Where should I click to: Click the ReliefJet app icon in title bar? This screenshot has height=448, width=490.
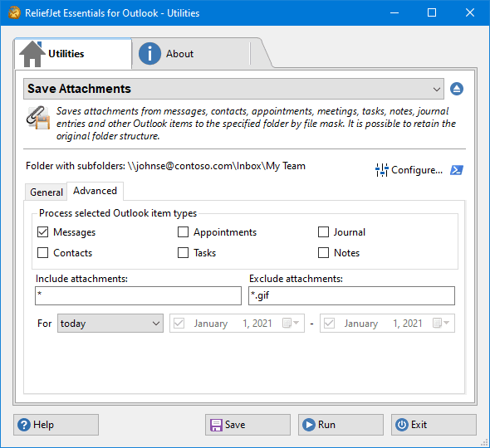coord(14,13)
